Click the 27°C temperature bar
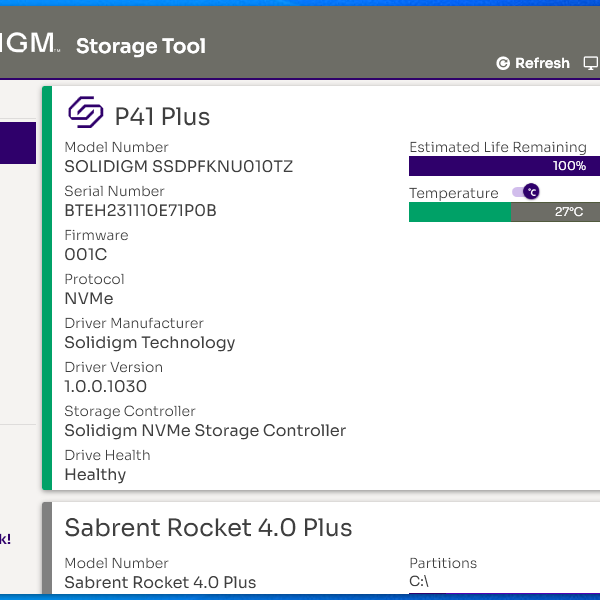600x600 pixels. [x=504, y=212]
